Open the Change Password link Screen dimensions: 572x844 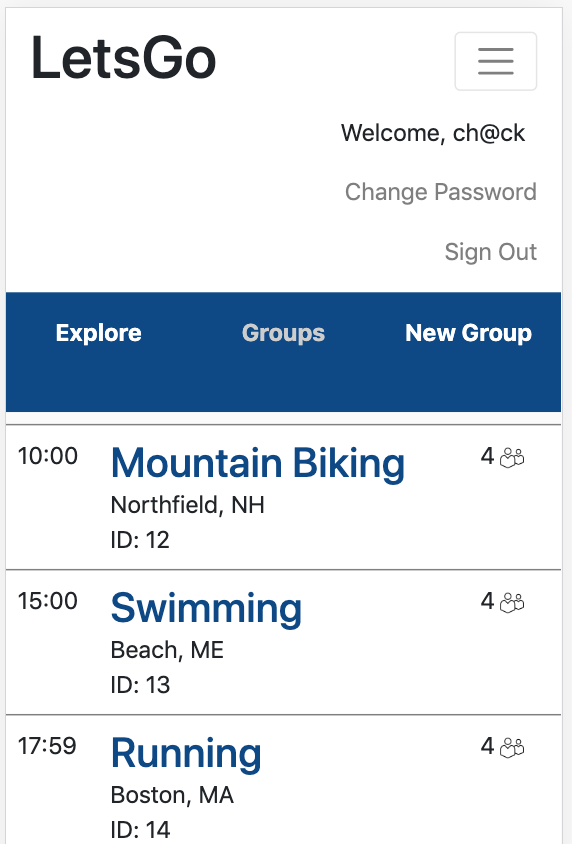[x=441, y=192]
